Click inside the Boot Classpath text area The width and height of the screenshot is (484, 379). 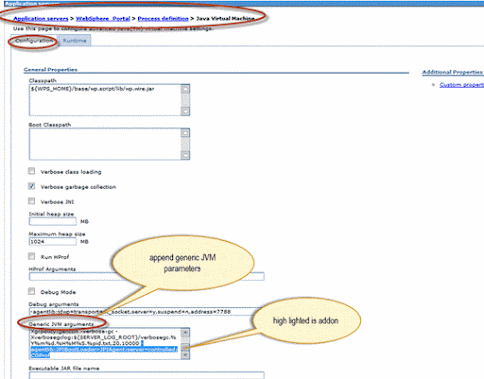coord(105,144)
